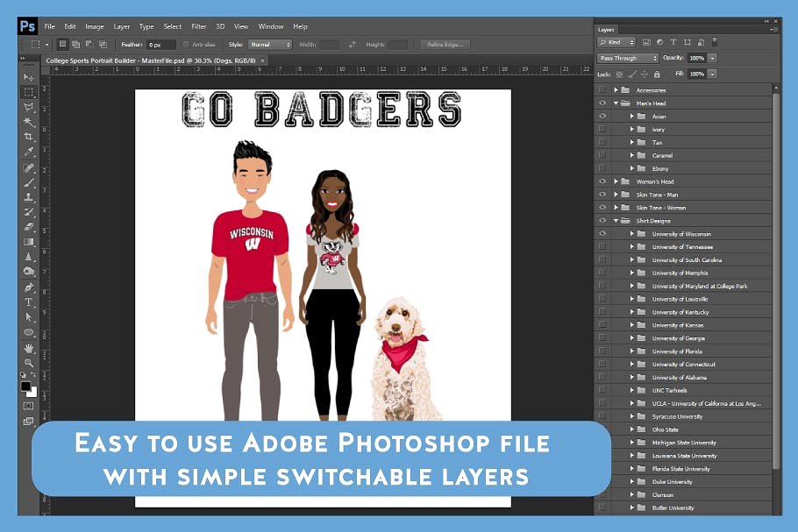The image size is (798, 532).
Task: Expand the Woman's Head layer group
Action: click(x=616, y=181)
